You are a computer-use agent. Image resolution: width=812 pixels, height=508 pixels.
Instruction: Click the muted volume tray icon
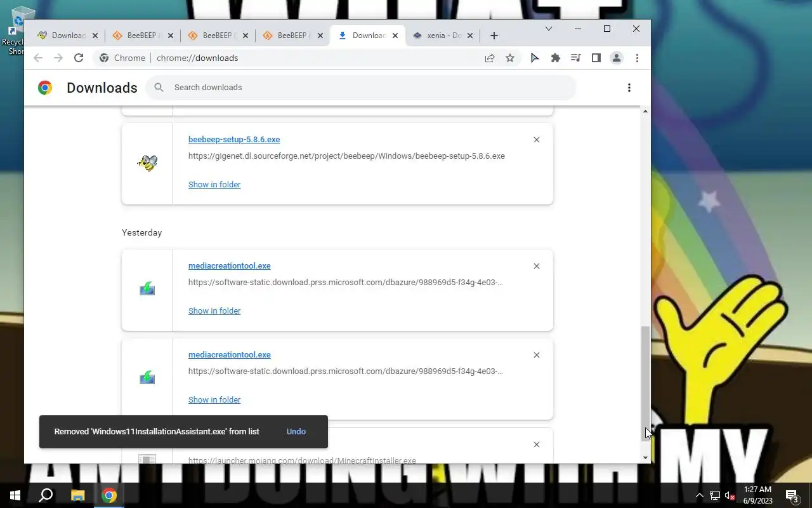coord(730,496)
